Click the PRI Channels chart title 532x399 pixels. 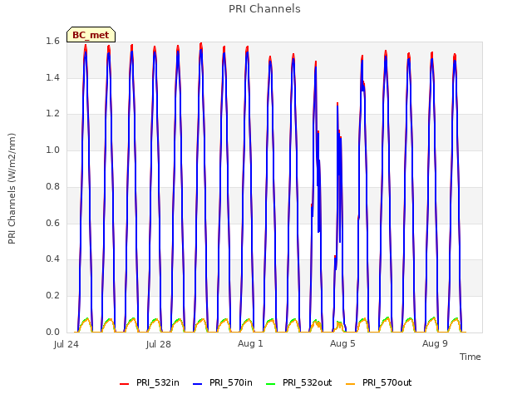click(x=264, y=9)
